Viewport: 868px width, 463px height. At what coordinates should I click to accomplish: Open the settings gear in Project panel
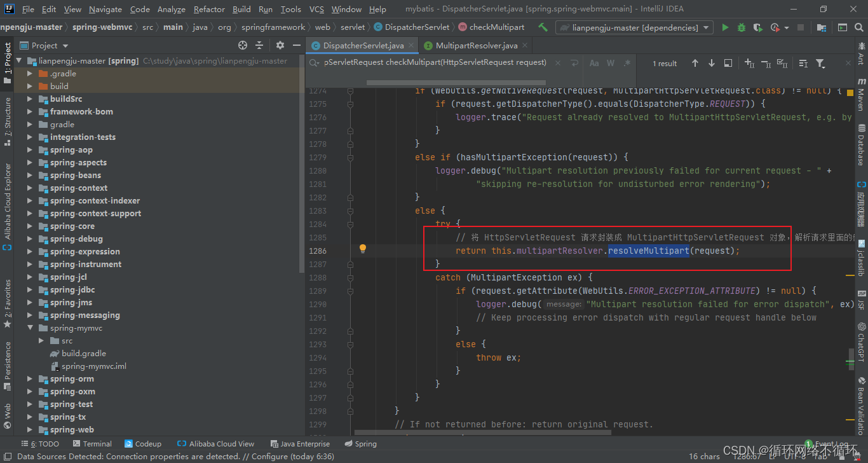click(x=280, y=45)
